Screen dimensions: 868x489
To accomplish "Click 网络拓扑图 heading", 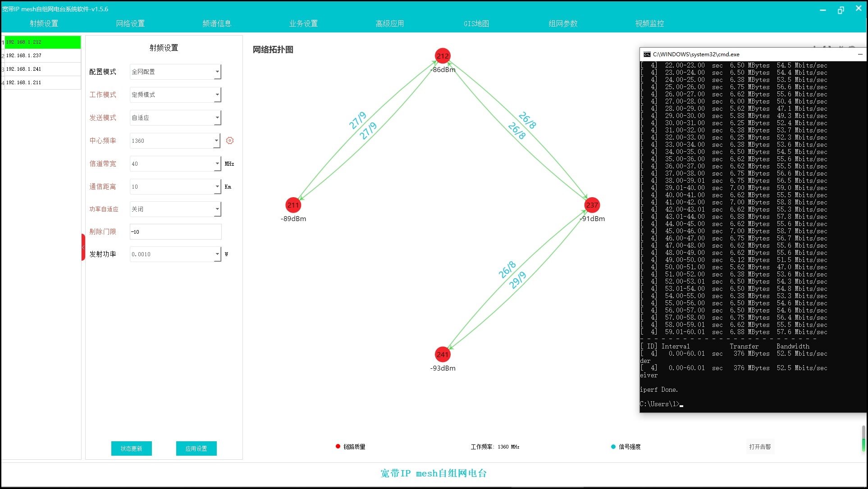I will click(273, 50).
